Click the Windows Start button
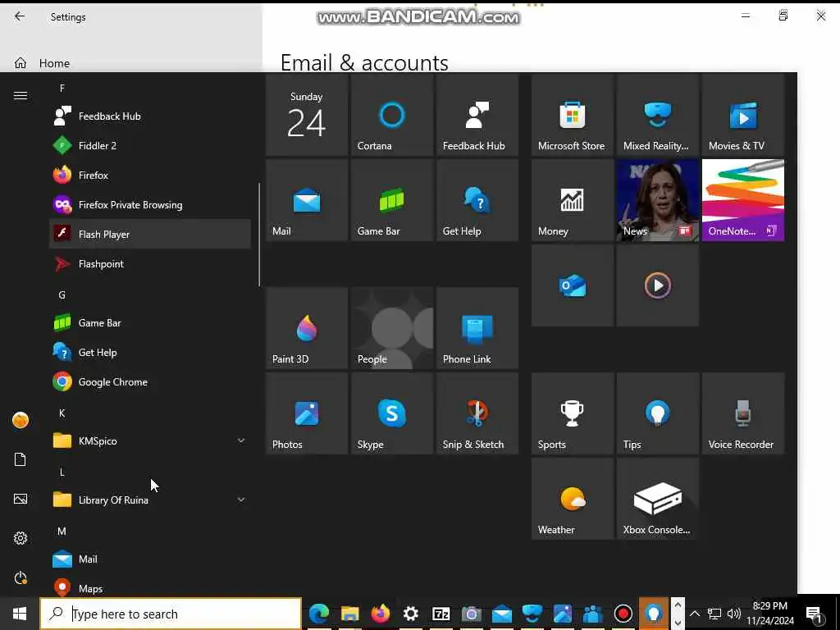The width and height of the screenshot is (840, 630). (x=20, y=614)
